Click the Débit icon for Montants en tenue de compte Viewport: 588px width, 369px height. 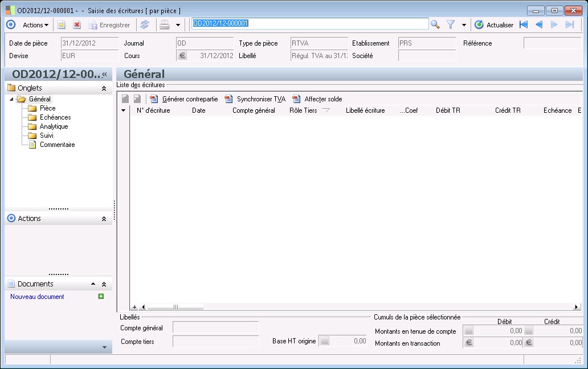point(469,330)
